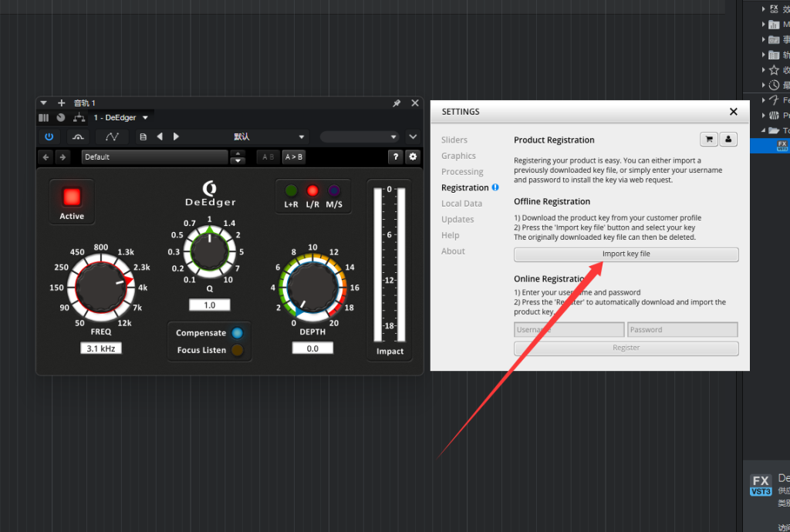Click the Password field
Image resolution: width=790 pixels, height=532 pixels.
pyautogui.click(x=682, y=330)
